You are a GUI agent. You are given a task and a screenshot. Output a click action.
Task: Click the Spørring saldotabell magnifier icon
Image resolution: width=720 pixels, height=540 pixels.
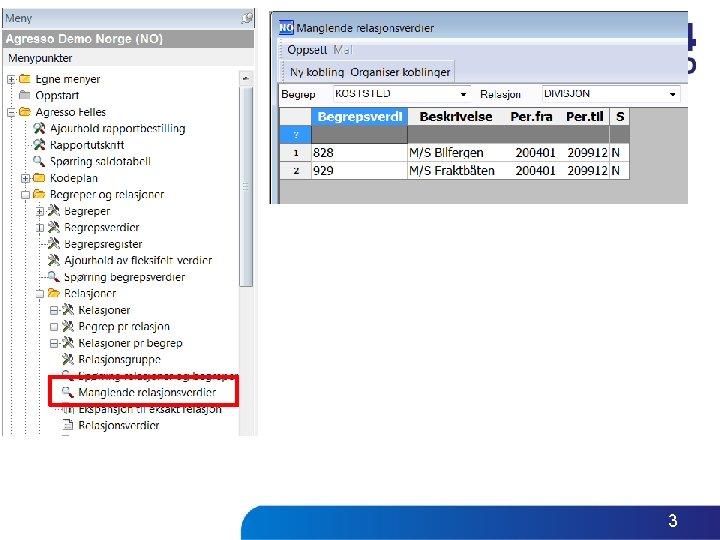[39, 161]
